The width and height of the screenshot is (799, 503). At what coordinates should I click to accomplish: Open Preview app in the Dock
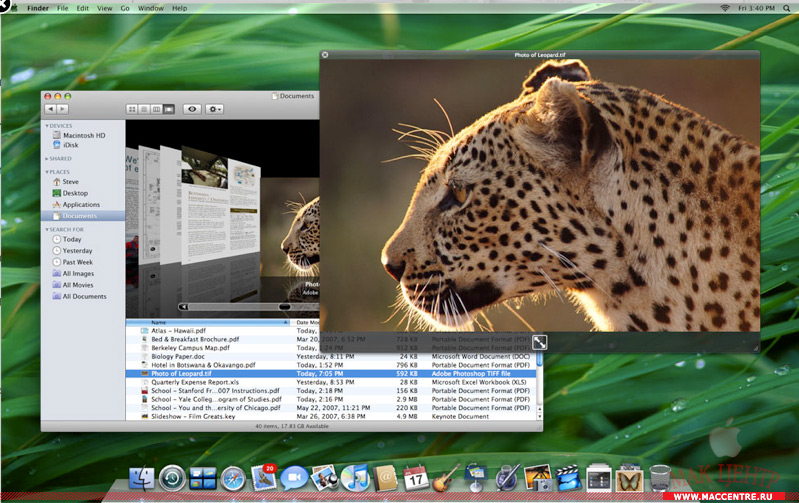pos(325,478)
